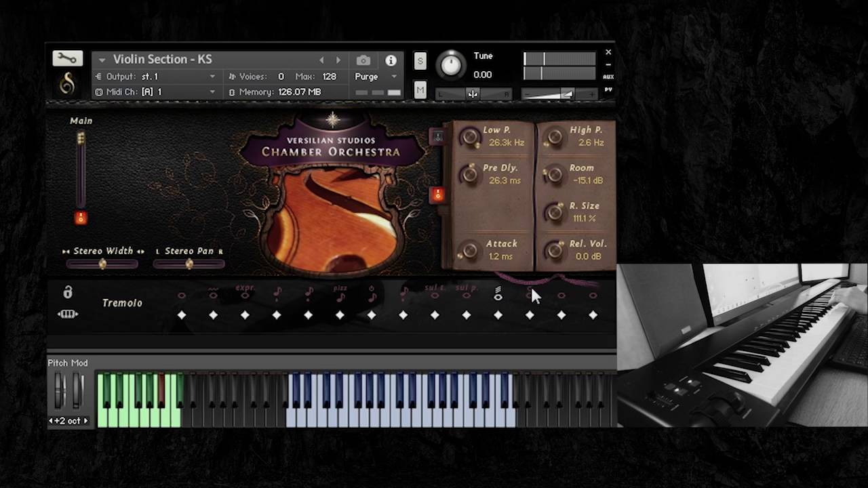868x488 pixels.
Task: Toggle the articulation lock padlock icon
Action: pyautogui.click(x=67, y=292)
